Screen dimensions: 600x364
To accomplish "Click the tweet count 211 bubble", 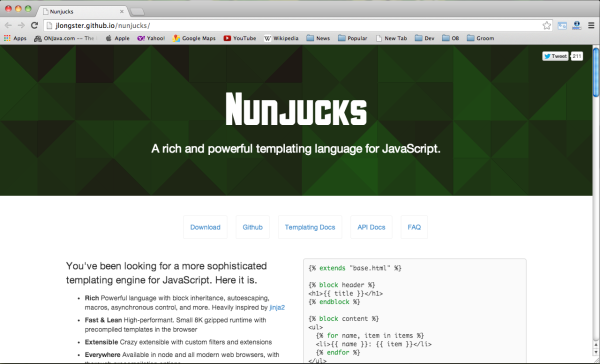I will (577, 56).
